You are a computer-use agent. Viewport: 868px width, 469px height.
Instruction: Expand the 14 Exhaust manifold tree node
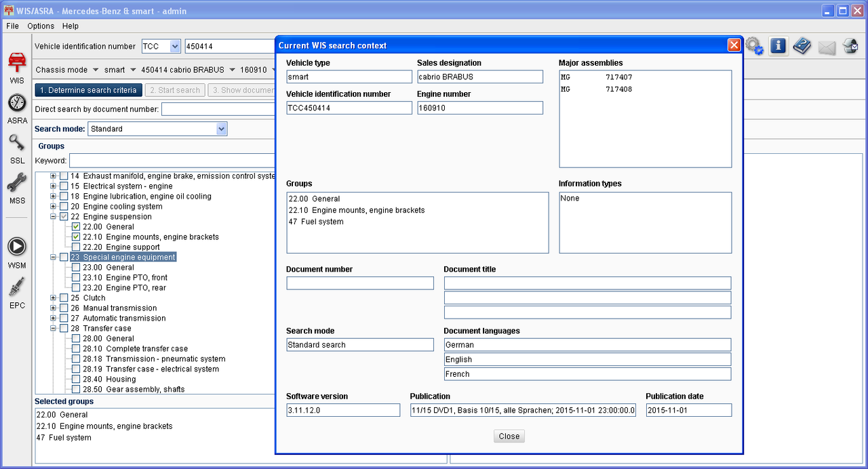pos(53,176)
